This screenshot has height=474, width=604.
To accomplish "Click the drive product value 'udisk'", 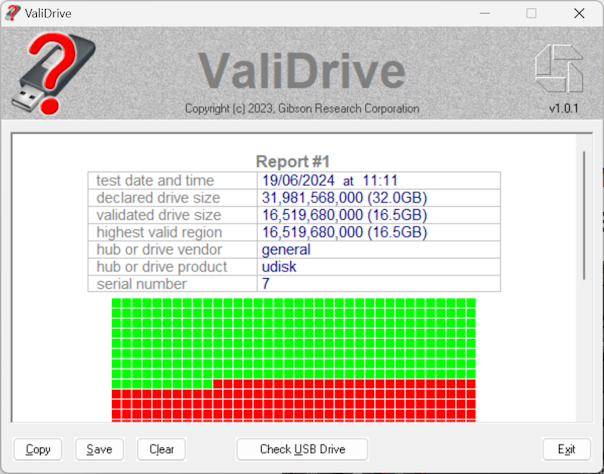I will point(280,267).
